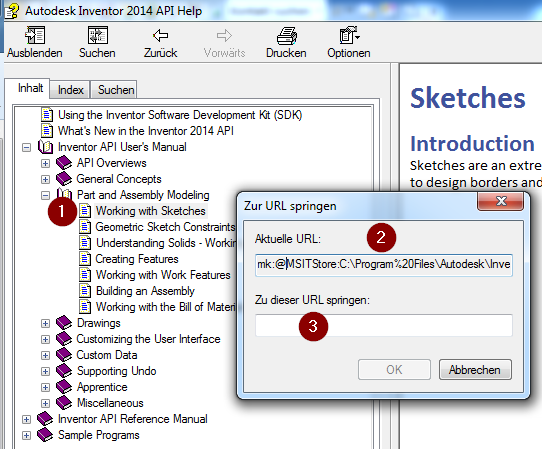Click the Working with Work Features page icon
Screen dimensions: 542x449
click(x=85, y=275)
